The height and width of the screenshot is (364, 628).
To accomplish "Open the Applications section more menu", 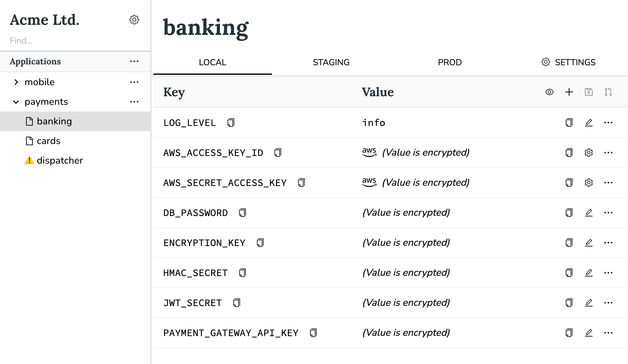I will [x=134, y=61].
